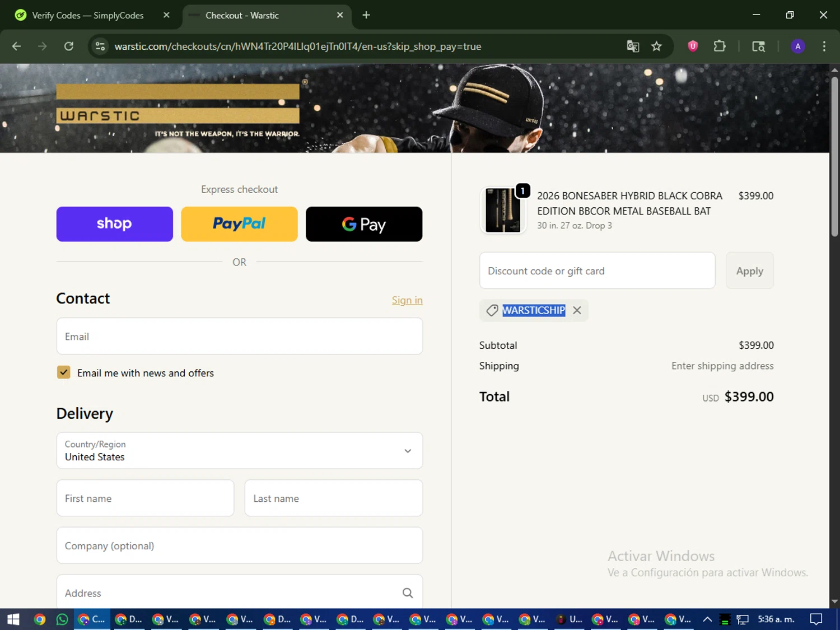Image resolution: width=840 pixels, height=630 pixels.
Task: Click the scrollbar down arrow
Action: click(x=834, y=601)
